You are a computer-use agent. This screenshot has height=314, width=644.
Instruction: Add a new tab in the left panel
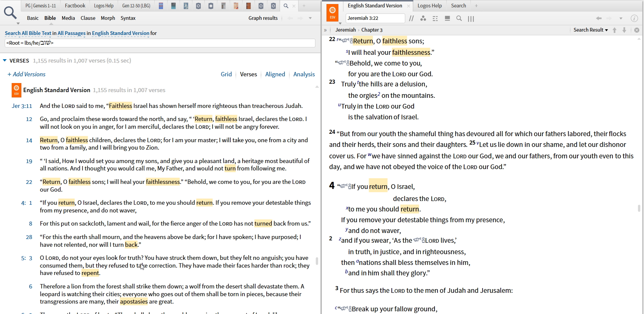304,6
